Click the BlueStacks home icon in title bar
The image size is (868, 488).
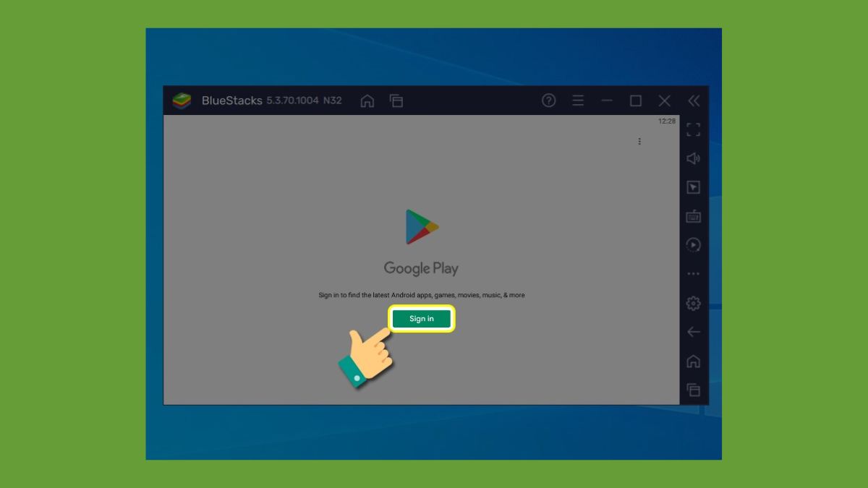click(x=367, y=100)
